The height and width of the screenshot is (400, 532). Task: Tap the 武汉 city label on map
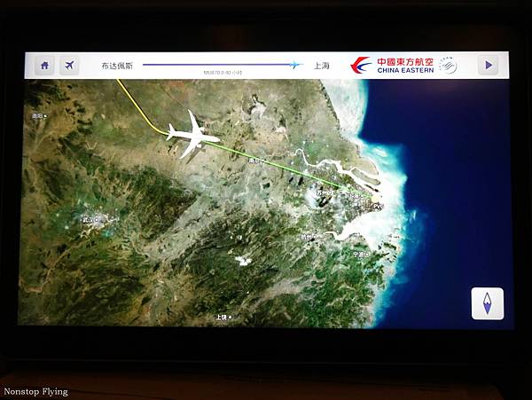[90, 220]
